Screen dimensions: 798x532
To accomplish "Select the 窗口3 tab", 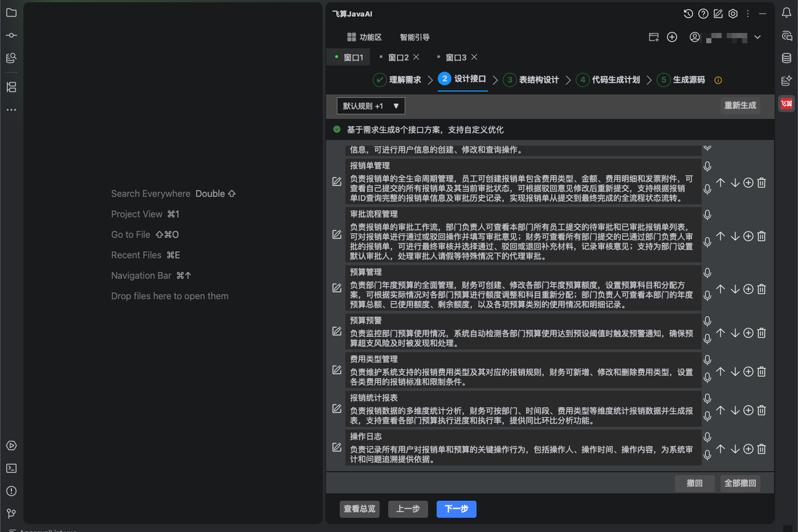I will (456, 57).
